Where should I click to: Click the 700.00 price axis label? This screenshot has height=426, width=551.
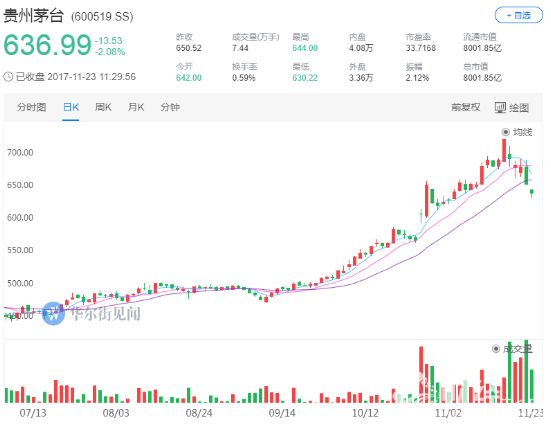[20, 153]
